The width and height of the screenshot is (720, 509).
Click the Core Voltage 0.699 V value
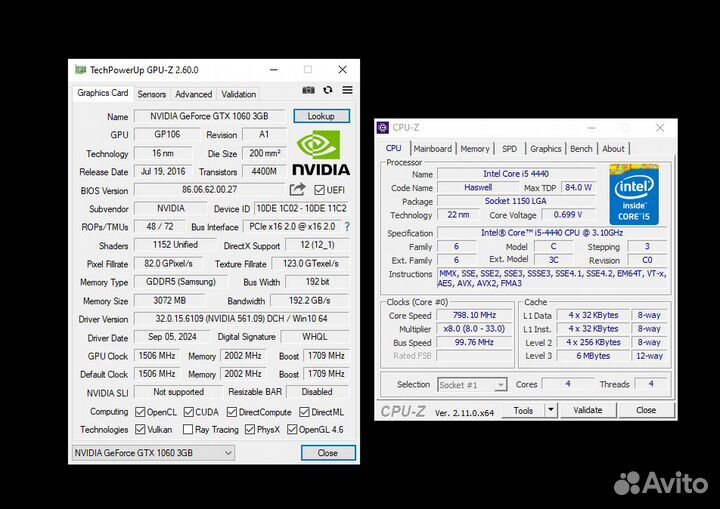pyautogui.click(x=568, y=215)
